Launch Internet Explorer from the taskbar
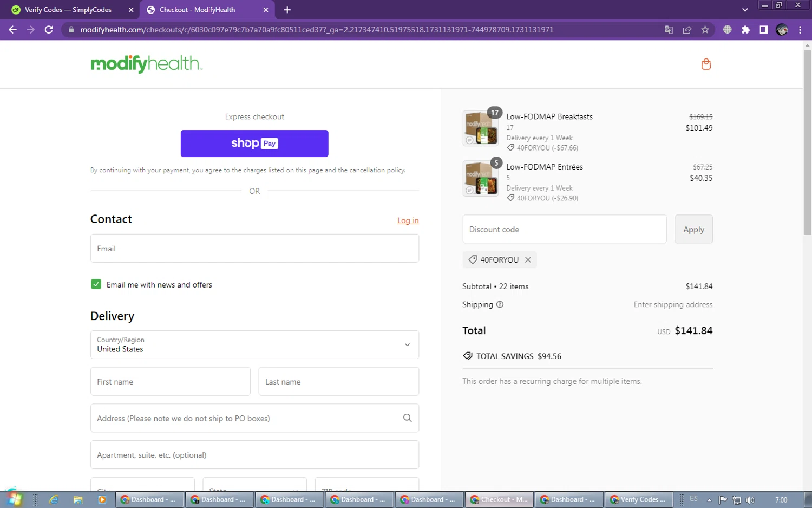Screen dimensions: 812x508 (54, 500)
